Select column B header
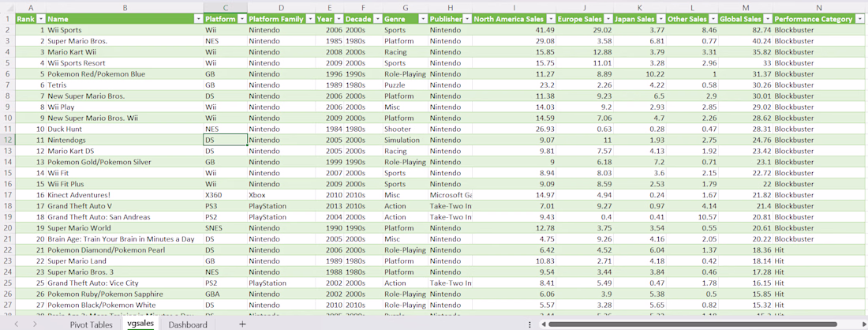This screenshot has height=330, width=868. point(125,7)
